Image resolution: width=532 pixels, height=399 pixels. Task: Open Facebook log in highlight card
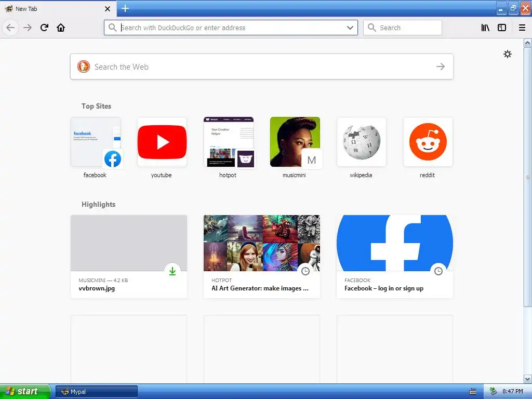(395, 257)
